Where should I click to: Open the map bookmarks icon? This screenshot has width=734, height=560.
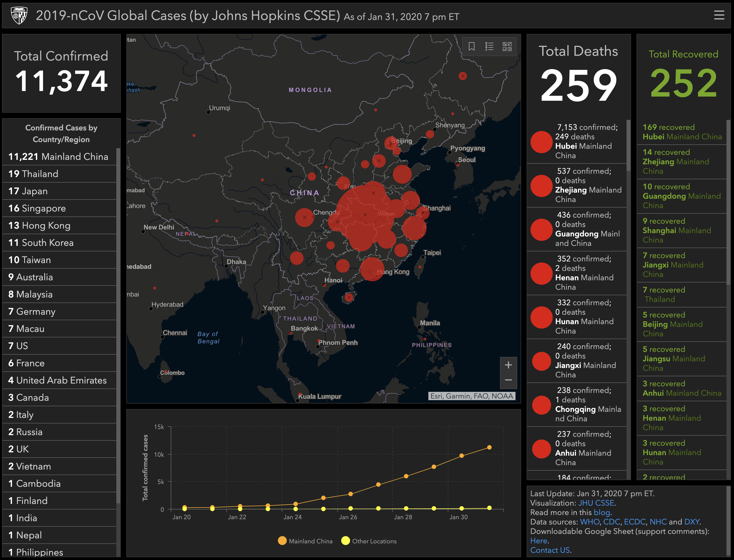(472, 46)
